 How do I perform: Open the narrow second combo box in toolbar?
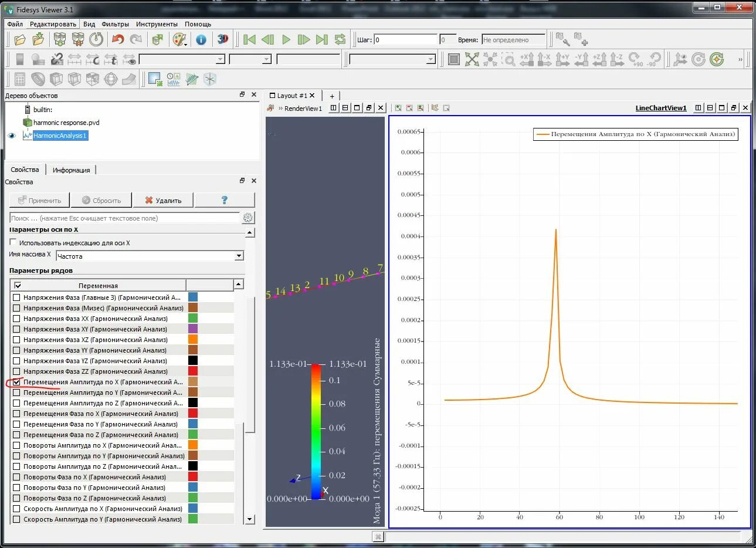tap(250, 59)
